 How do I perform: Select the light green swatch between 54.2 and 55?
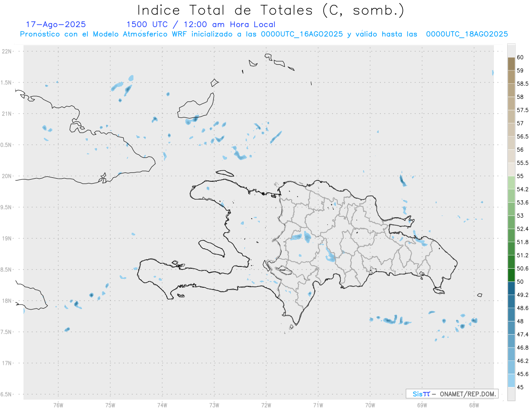tap(511, 183)
